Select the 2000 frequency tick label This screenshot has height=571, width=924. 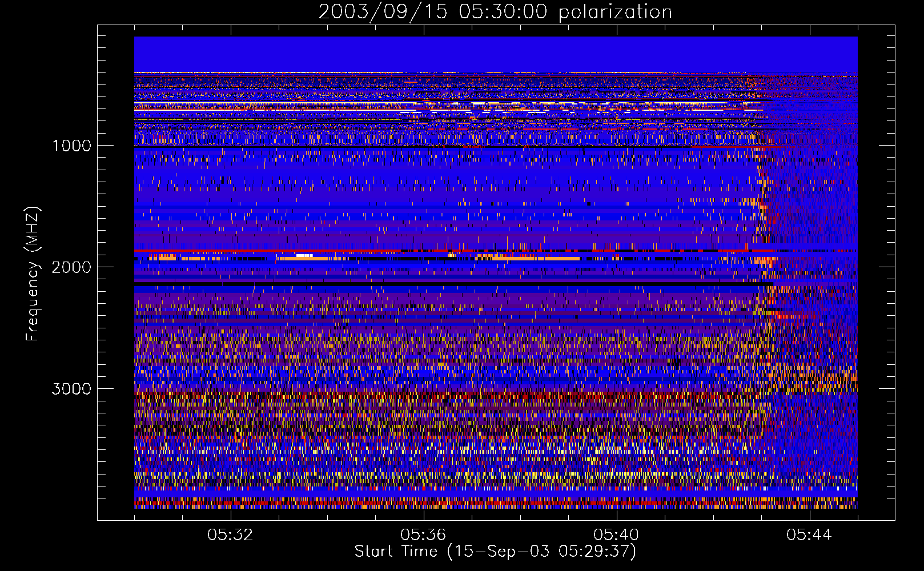pos(71,267)
